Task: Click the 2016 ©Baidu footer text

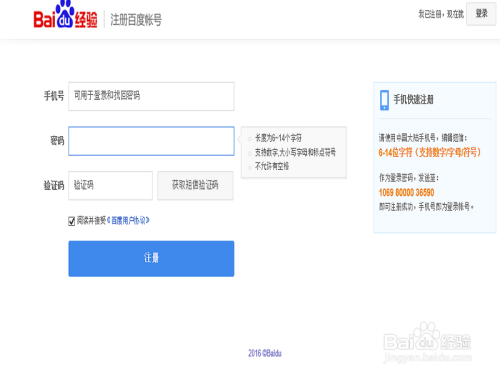Action: [265, 353]
